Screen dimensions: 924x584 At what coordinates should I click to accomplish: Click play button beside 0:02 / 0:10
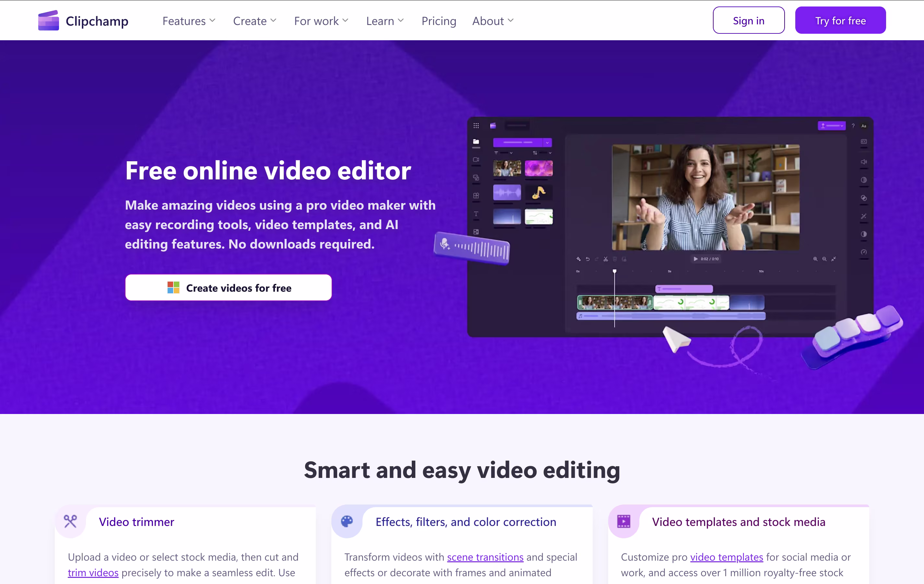point(695,259)
